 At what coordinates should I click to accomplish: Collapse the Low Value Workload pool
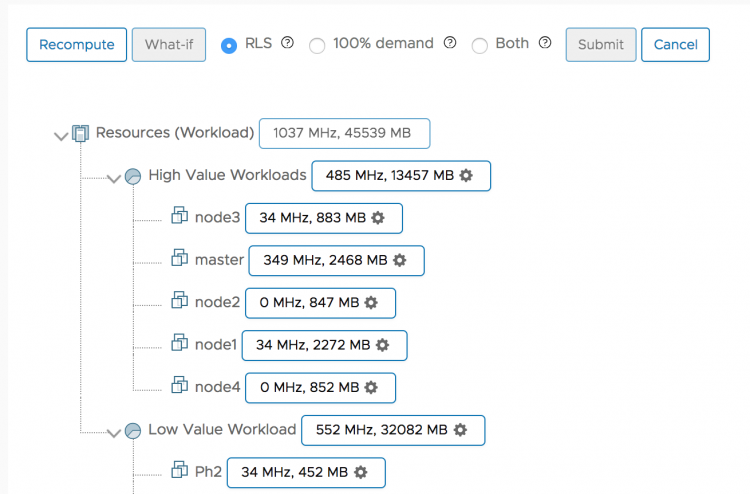(113, 432)
